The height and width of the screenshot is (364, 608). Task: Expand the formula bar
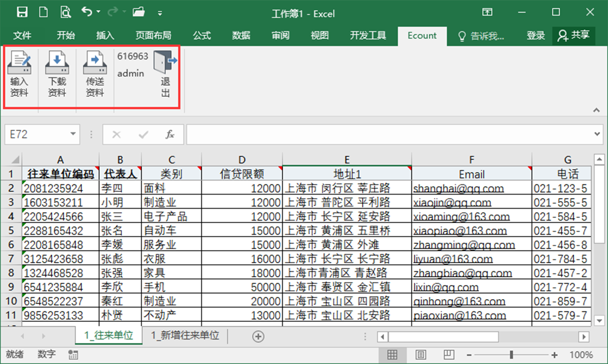point(598,135)
